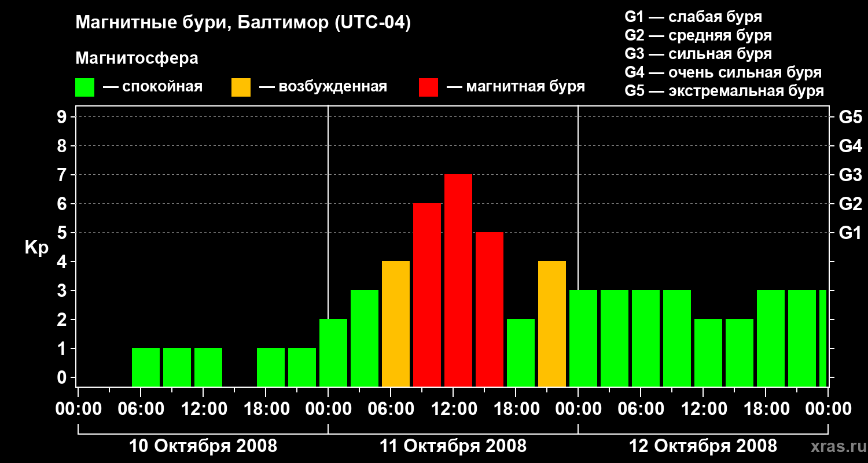
Task: Click the "— возбужденная" legend label
Action: [x=323, y=87]
